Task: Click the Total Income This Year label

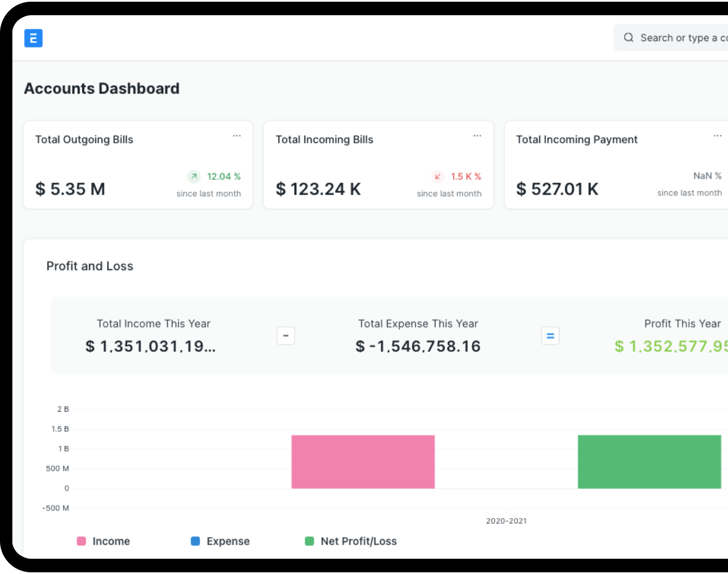Action: [x=153, y=324]
